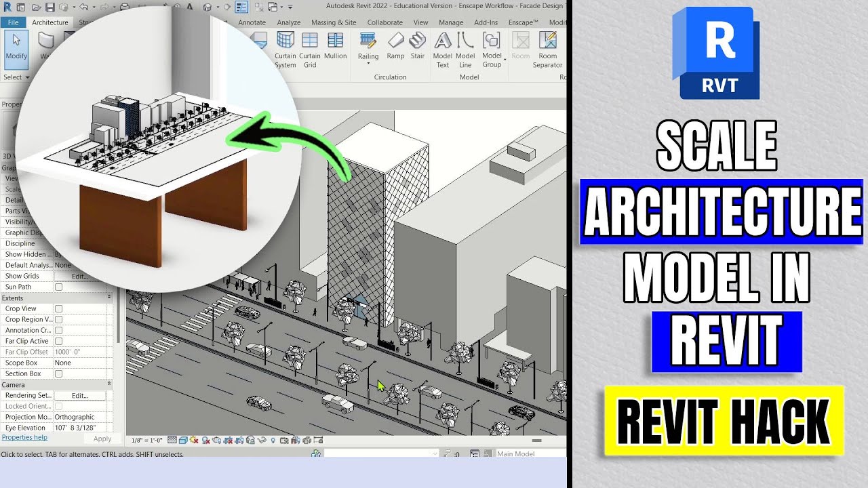Image resolution: width=868 pixels, height=488 pixels.
Task: Switch to the Annotate ribbon tab
Action: [x=252, y=22]
